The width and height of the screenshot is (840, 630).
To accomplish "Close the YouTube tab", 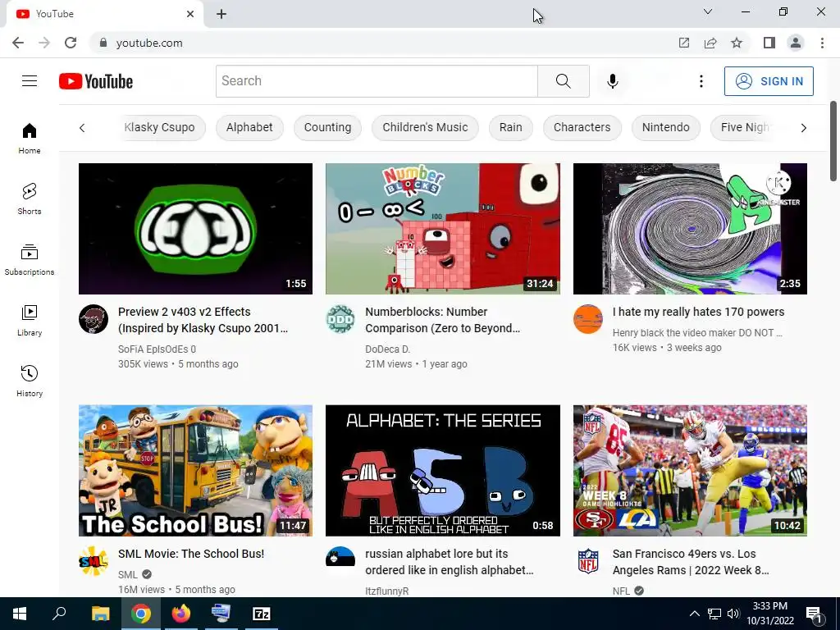I will pos(190,14).
